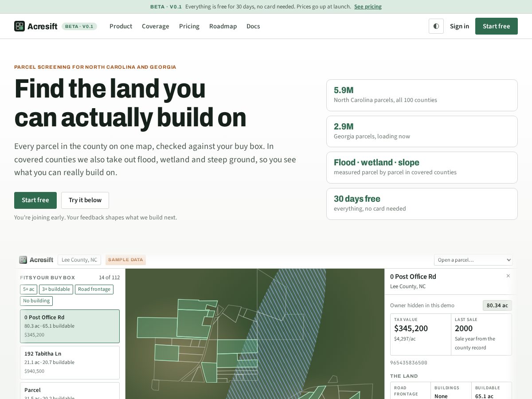Screen dimensions: 532x399
Task: Click the Acresift logo in the demo panel
Action: 36,260
